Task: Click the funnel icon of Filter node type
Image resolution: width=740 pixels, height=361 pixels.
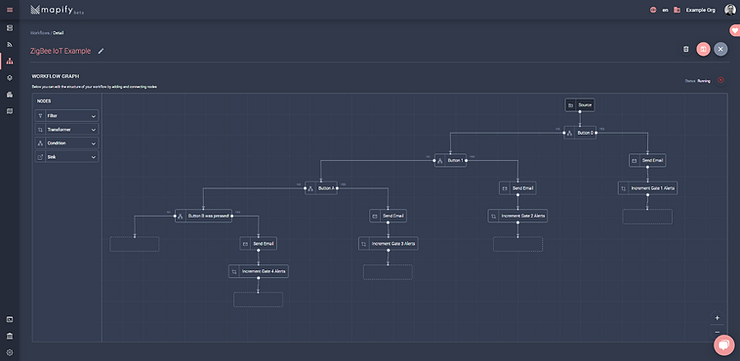Action: tap(40, 116)
